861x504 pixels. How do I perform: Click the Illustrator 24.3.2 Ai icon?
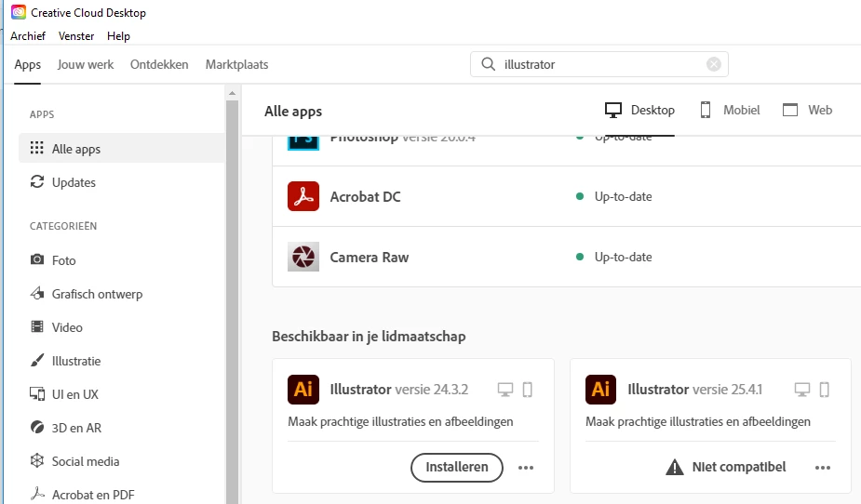(303, 390)
